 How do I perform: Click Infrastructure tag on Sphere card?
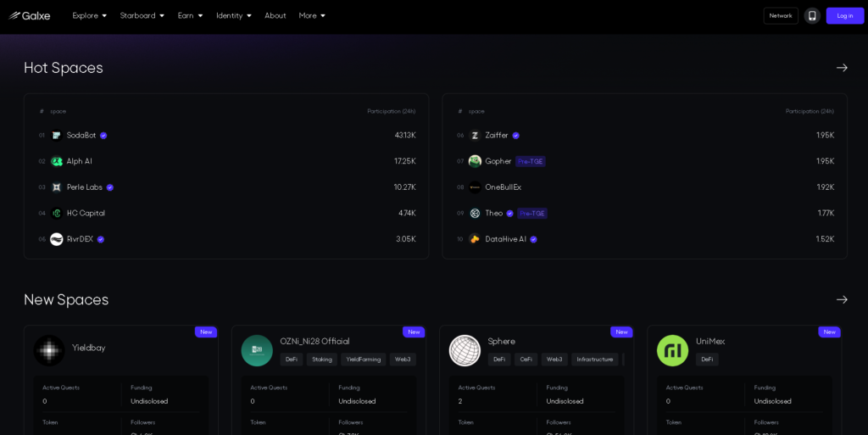tap(594, 360)
